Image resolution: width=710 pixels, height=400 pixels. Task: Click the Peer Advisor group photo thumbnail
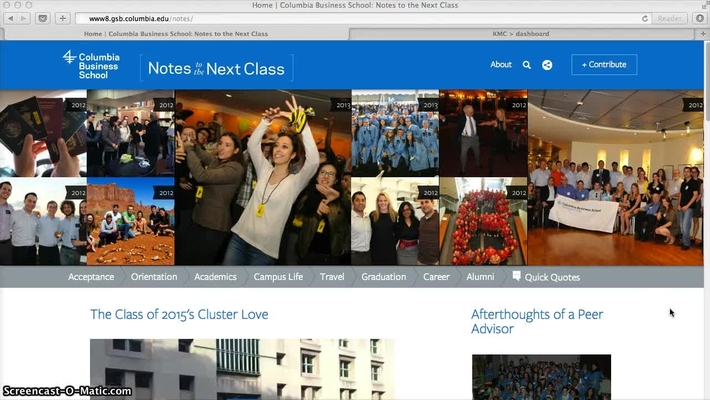(x=541, y=377)
